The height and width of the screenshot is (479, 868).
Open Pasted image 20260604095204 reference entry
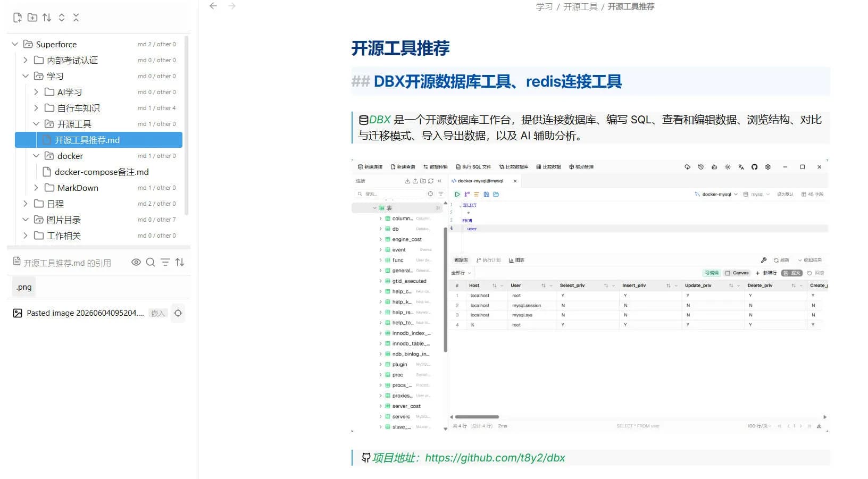coord(85,313)
